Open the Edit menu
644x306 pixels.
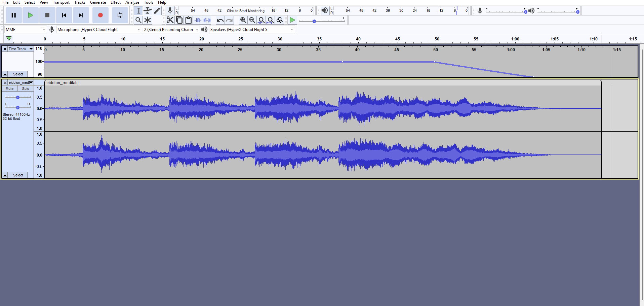point(16,2)
